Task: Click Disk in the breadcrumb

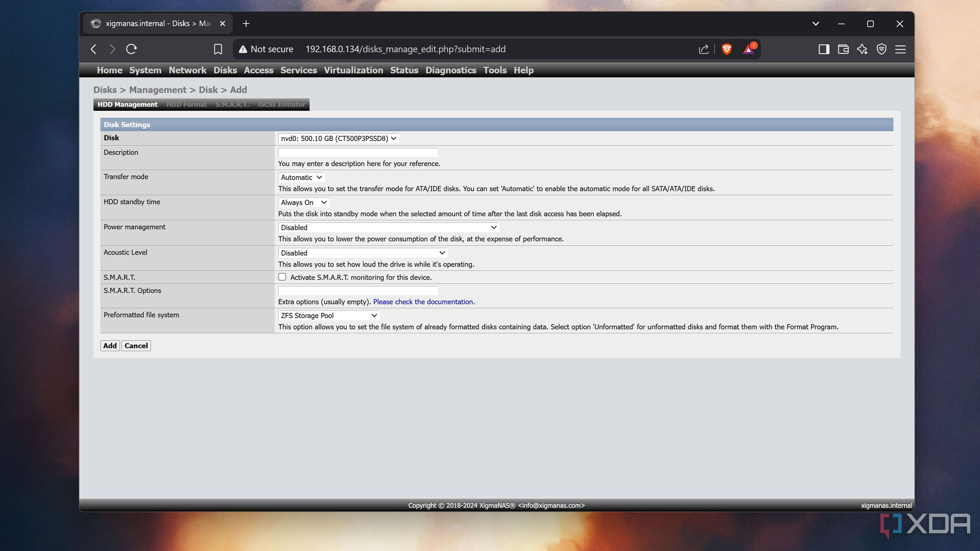Action: (208, 90)
